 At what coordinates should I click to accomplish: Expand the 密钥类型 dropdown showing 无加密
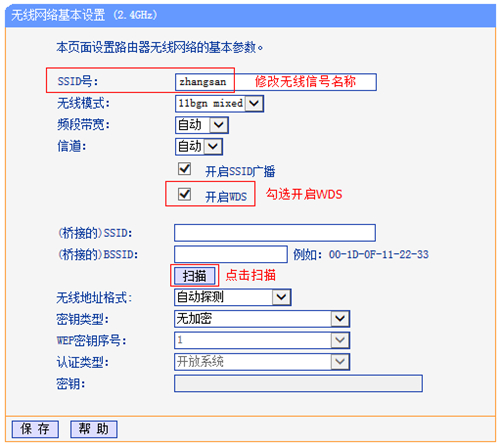tap(262, 319)
